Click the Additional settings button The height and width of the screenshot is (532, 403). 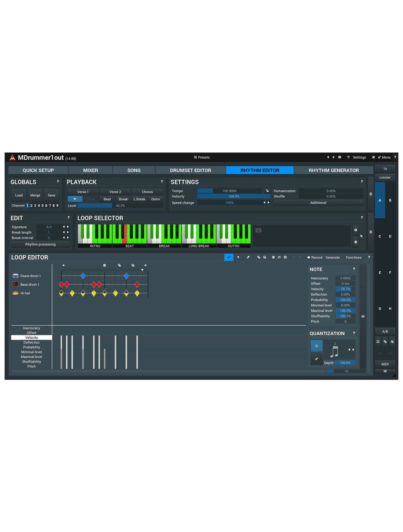pyautogui.click(x=318, y=203)
